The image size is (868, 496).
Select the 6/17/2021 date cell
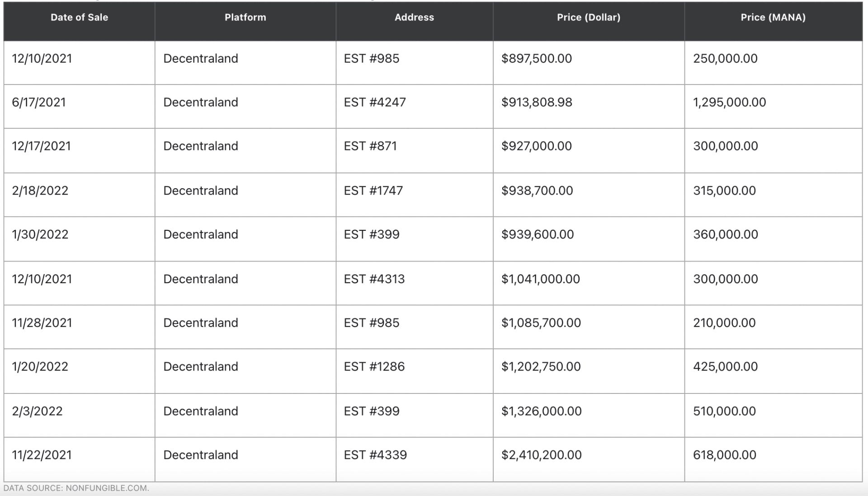click(39, 103)
